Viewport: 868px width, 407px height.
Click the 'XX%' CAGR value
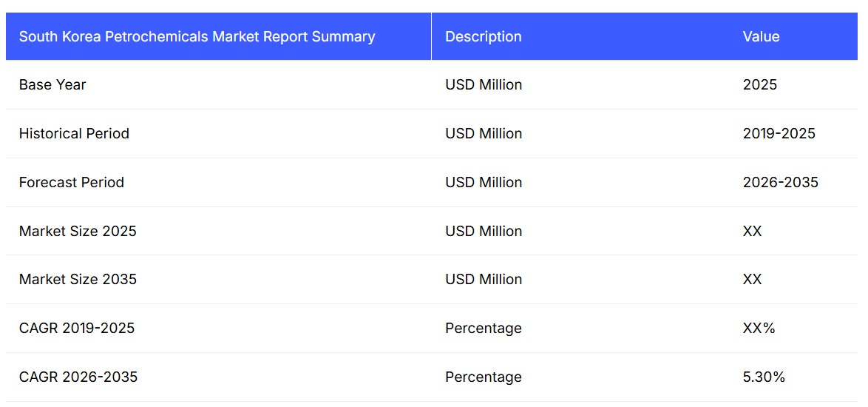click(x=759, y=329)
